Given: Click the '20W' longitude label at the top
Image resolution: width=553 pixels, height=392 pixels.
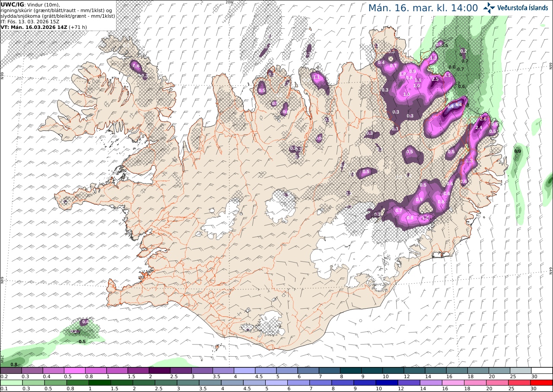Looking at the screenshot, I should coord(229,2).
